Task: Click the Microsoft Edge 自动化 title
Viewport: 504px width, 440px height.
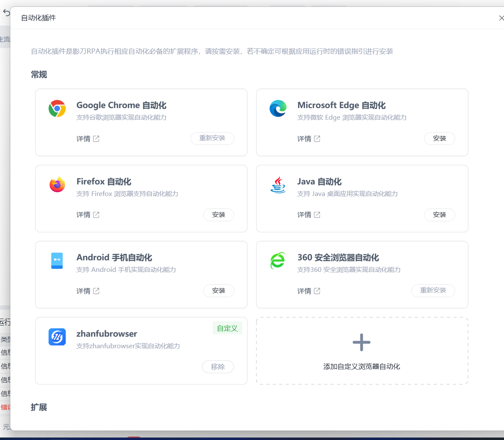Action: (341, 105)
